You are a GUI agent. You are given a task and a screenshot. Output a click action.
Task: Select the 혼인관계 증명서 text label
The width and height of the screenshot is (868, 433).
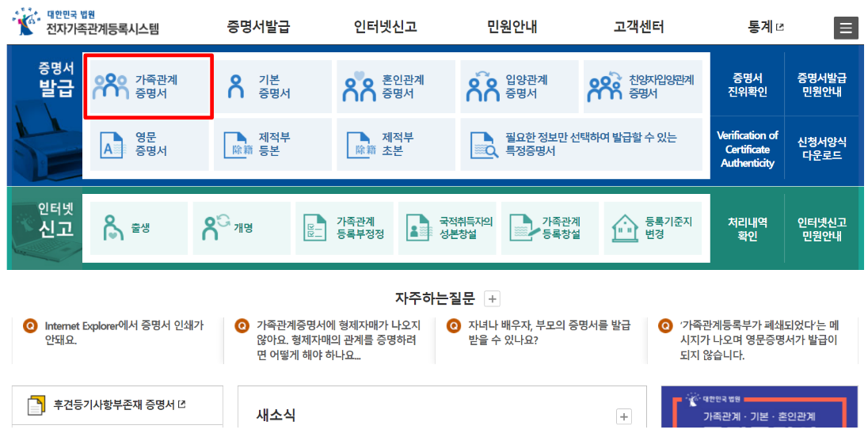point(404,87)
